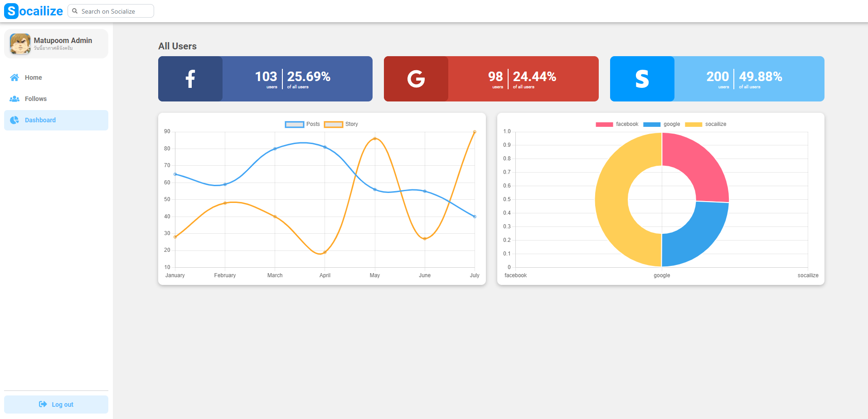Click the Socailize S icon tile
The height and width of the screenshot is (419, 868).
pos(642,79)
